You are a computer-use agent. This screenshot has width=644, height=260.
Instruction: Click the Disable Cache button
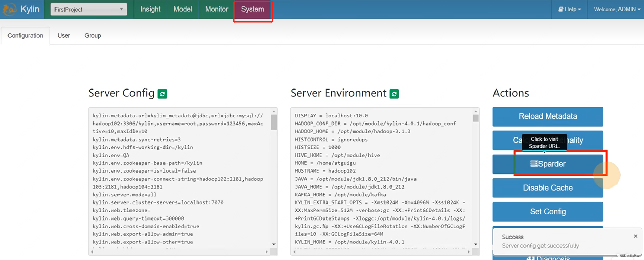pos(548,188)
